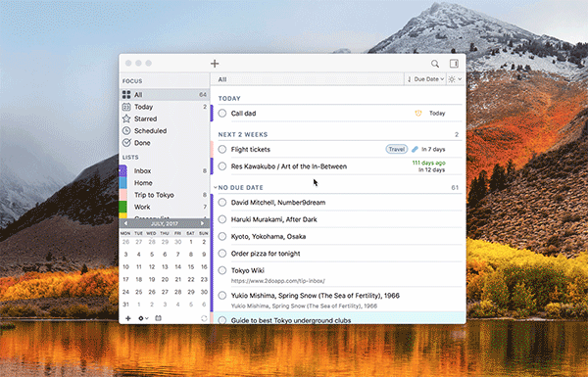Click 'In 7 days' due label
588x377 pixels.
pyautogui.click(x=433, y=149)
